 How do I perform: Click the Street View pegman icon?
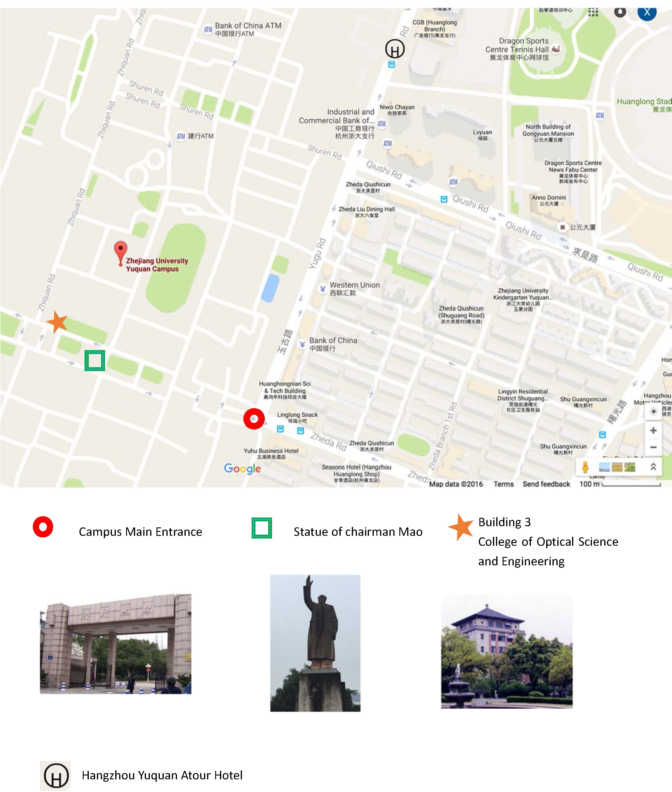coord(586,467)
